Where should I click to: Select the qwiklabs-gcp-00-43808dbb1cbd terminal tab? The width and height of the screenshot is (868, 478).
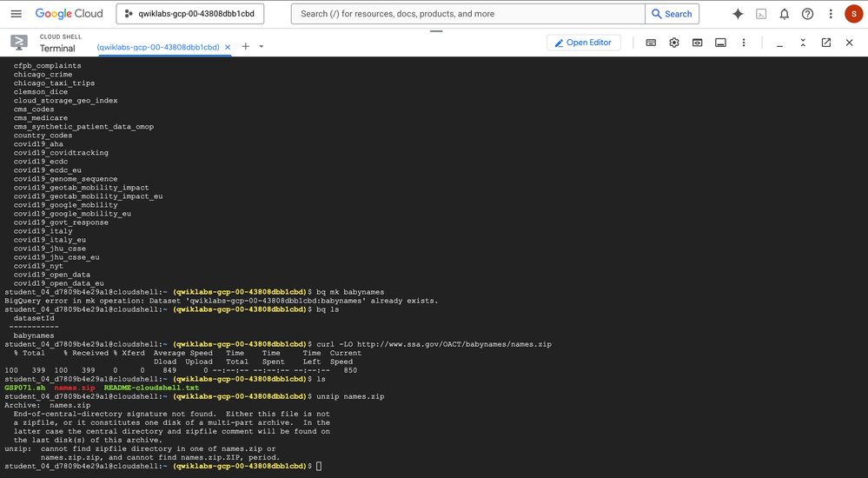158,47
